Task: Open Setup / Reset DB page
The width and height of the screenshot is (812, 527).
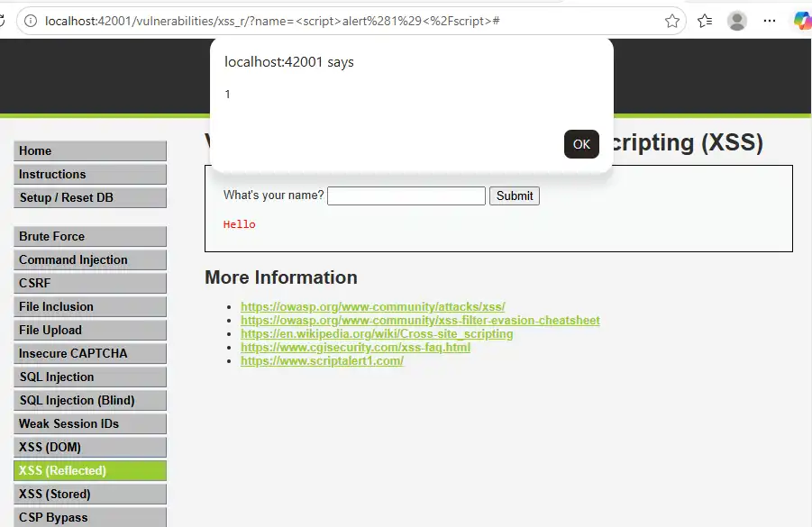Action: 90,197
